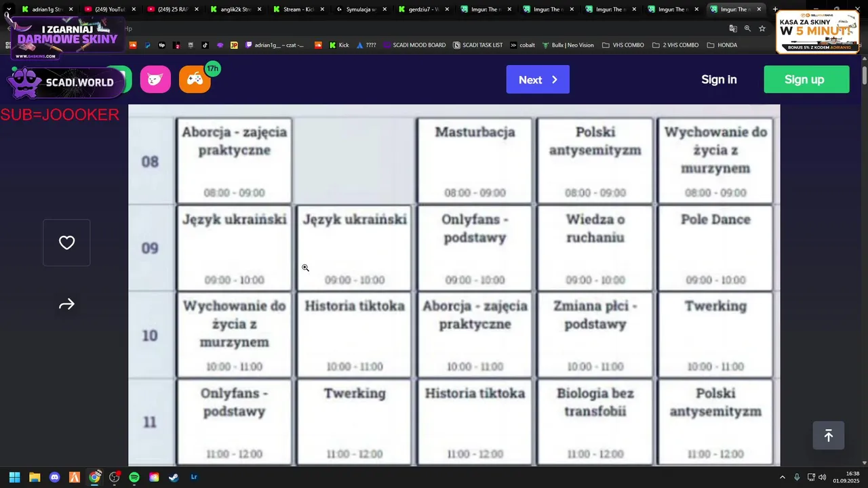Click the '08' hour row label
This screenshot has width=868, height=488.
(x=150, y=161)
